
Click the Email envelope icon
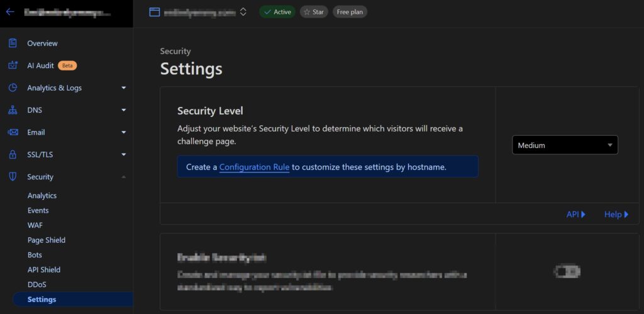click(x=13, y=132)
